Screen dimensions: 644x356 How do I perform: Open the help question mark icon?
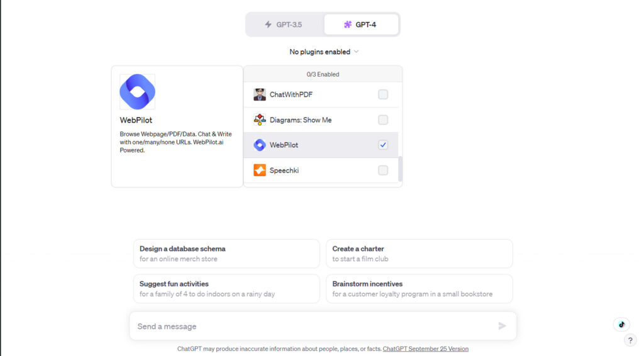pyautogui.click(x=631, y=340)
